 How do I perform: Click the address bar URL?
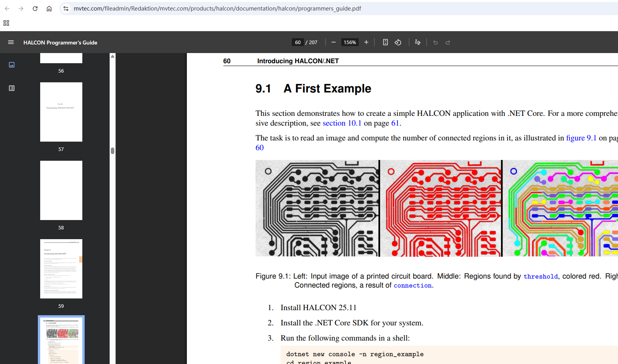click(x=217, y=9)
